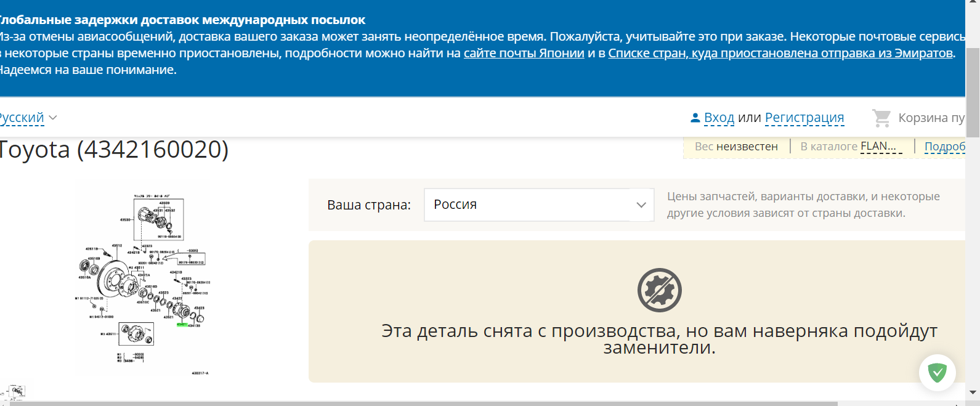Viewport: 980px width, 406px height.
Task: Open the Toyota hub parts diagram image
Action: click(142, 278)
